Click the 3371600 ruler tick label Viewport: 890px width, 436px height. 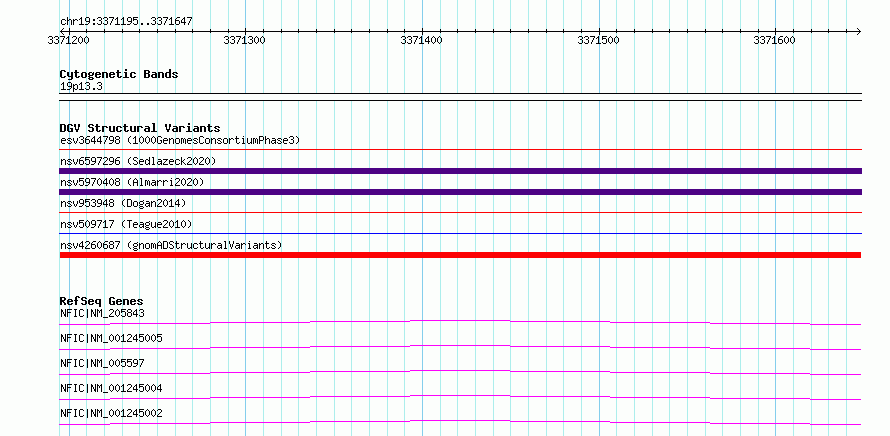click(774, 40)
